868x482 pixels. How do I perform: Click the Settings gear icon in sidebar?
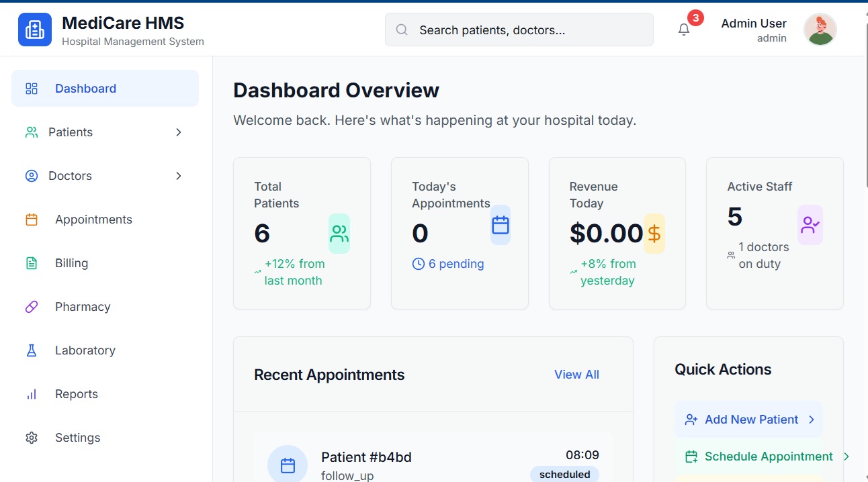tap(32, 438)
